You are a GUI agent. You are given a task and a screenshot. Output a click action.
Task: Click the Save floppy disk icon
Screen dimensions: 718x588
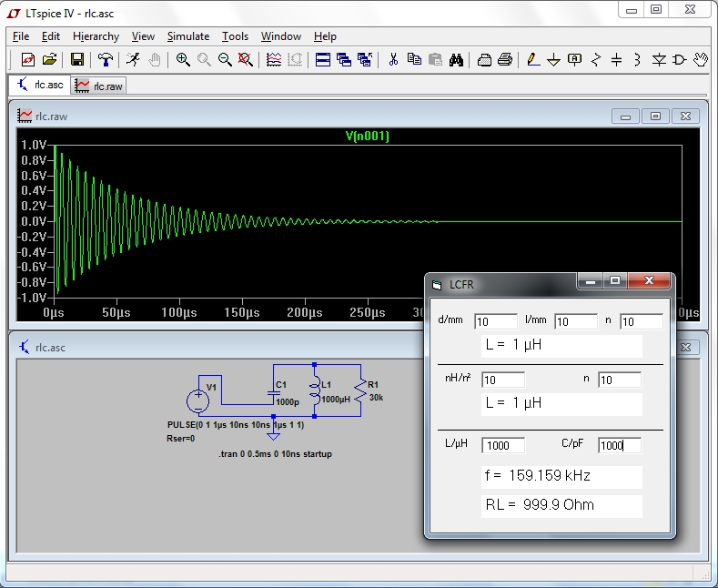[77, 60]
